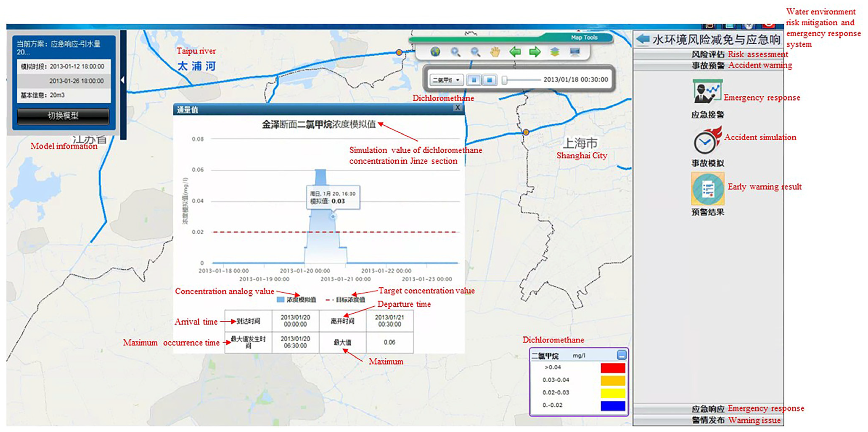Pause the simulation playback

click(x=474, y=80)
